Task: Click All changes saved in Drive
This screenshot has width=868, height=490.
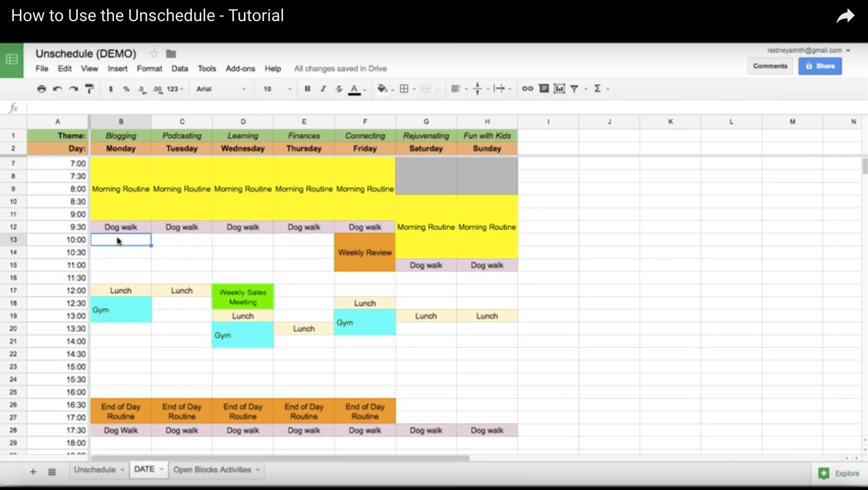Action: 340,69
